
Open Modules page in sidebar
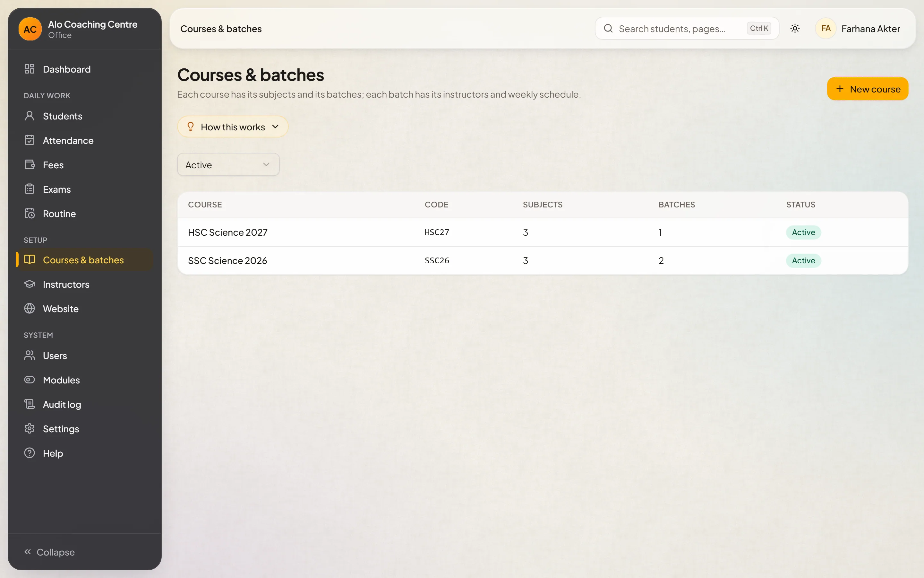[x=85, y=380]
